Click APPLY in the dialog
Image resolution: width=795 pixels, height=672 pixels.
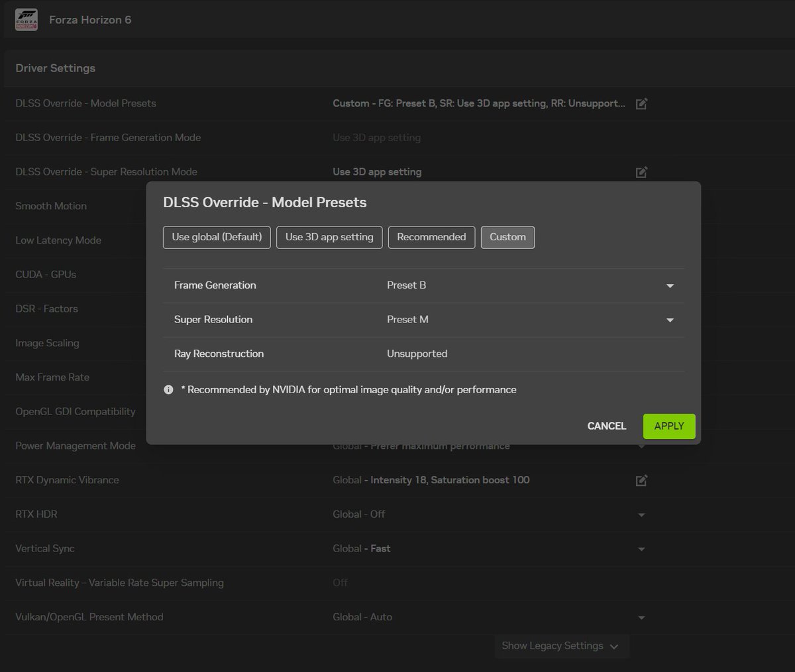coord(669,426)
